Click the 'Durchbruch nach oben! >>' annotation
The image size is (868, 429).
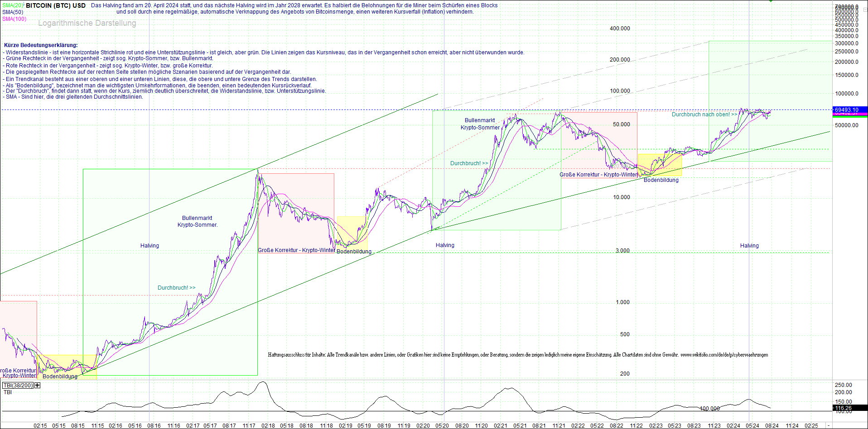(704, 114)
